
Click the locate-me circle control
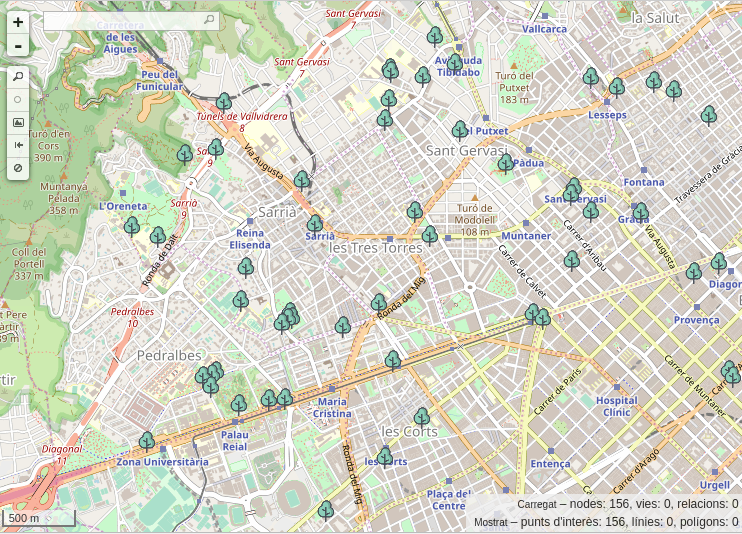pyautogui.click(x=18, y=99)
